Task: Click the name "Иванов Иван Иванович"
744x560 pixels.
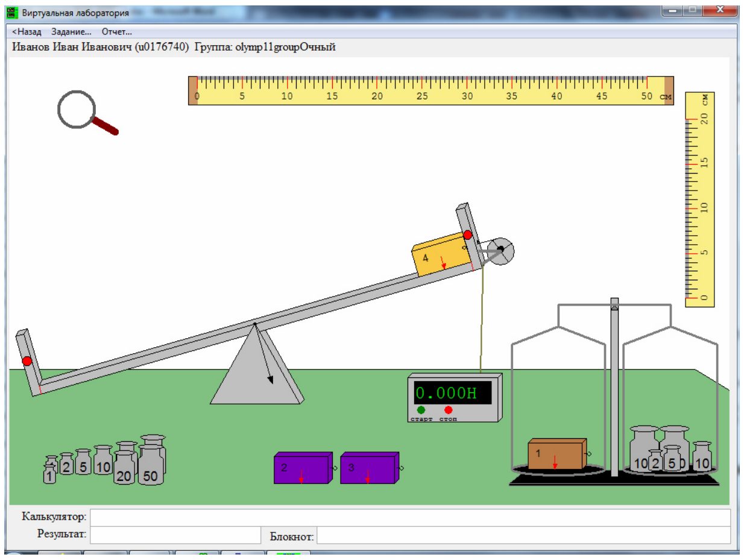Action: point(72,47)
